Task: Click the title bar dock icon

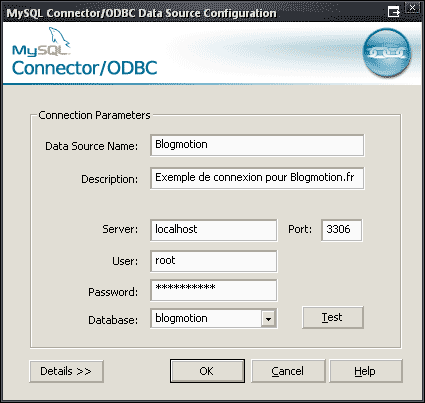Action: pyautogui.click(x=394, y=12)
